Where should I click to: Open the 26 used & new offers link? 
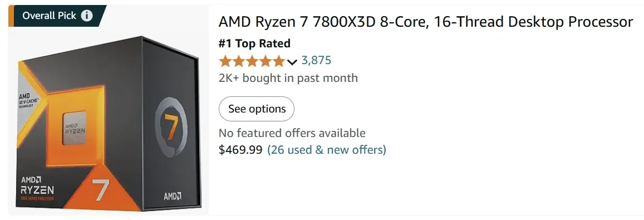[327, 150]
